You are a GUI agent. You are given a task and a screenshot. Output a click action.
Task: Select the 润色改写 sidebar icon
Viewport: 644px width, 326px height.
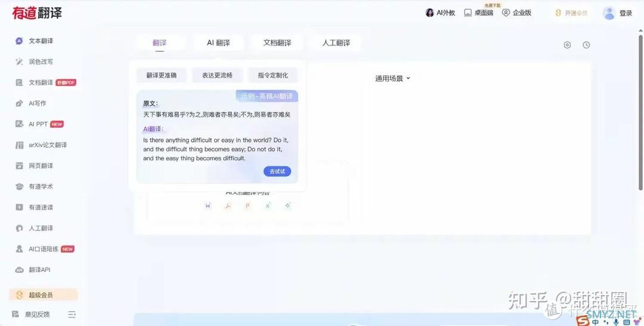tap(19, 61)
